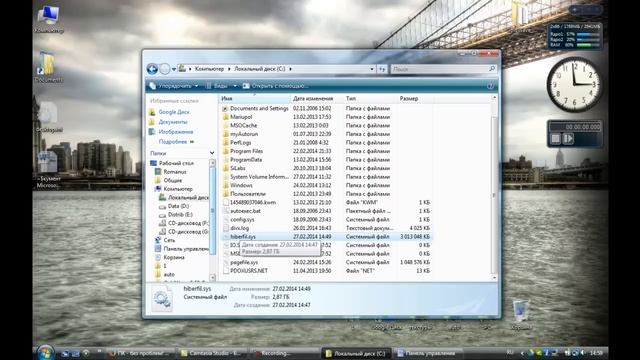Image resolution: width=640 pixels, height=360 pixels.
Task: Select the SiLabs folder icon
Action: click(x=225, y=168)
